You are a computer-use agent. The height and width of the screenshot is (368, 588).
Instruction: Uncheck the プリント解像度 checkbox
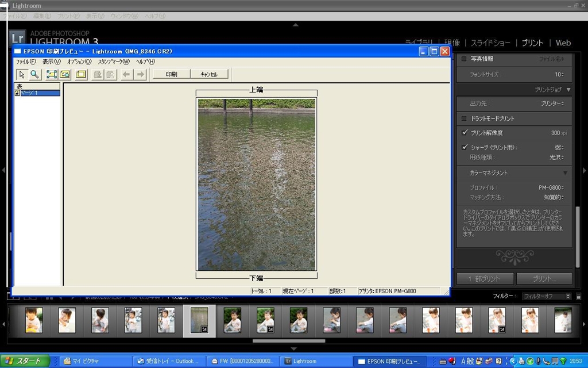[465, 133]
